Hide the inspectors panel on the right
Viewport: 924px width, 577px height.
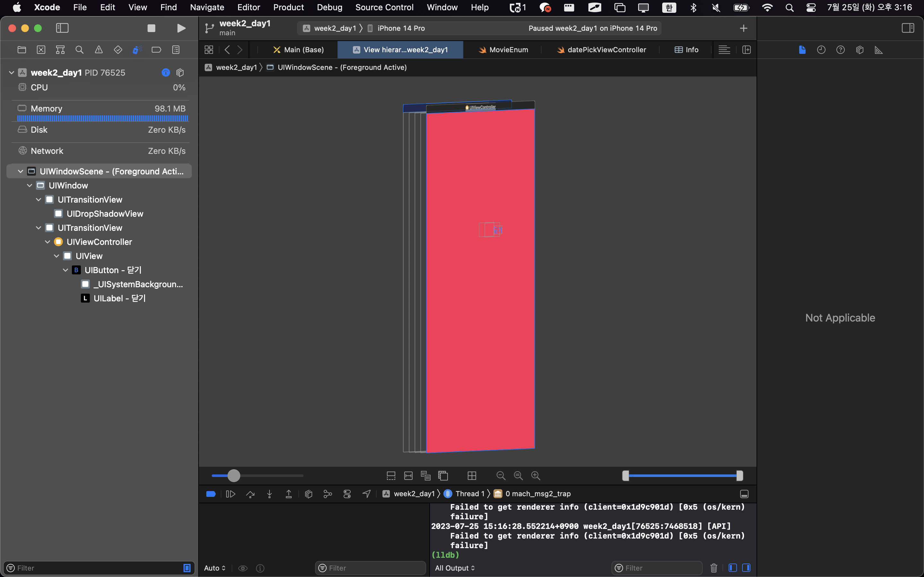(908, 28)
